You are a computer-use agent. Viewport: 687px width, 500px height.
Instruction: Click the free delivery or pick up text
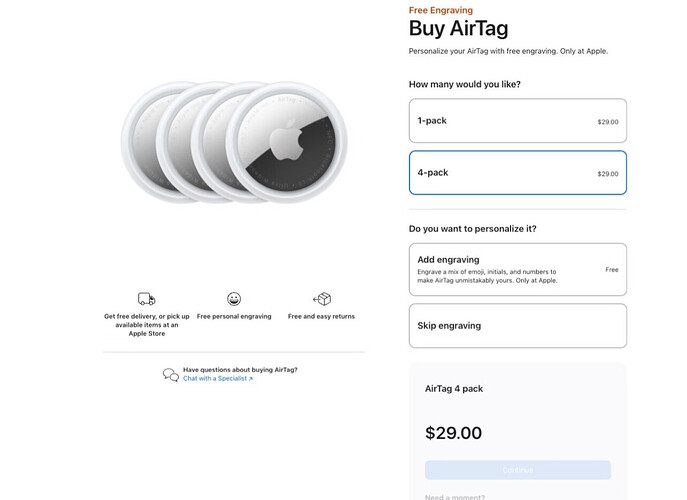147,325
